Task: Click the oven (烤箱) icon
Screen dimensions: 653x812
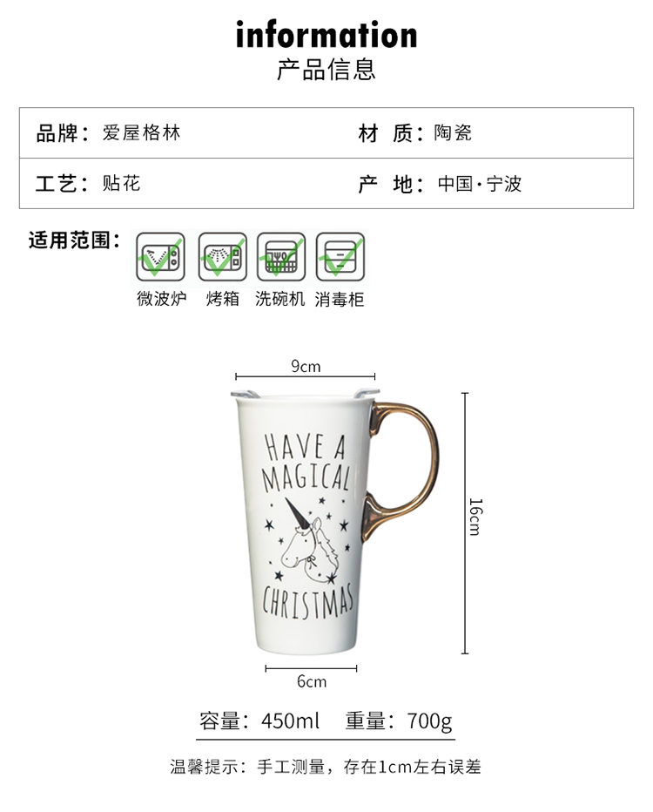Action: point(223,257)
